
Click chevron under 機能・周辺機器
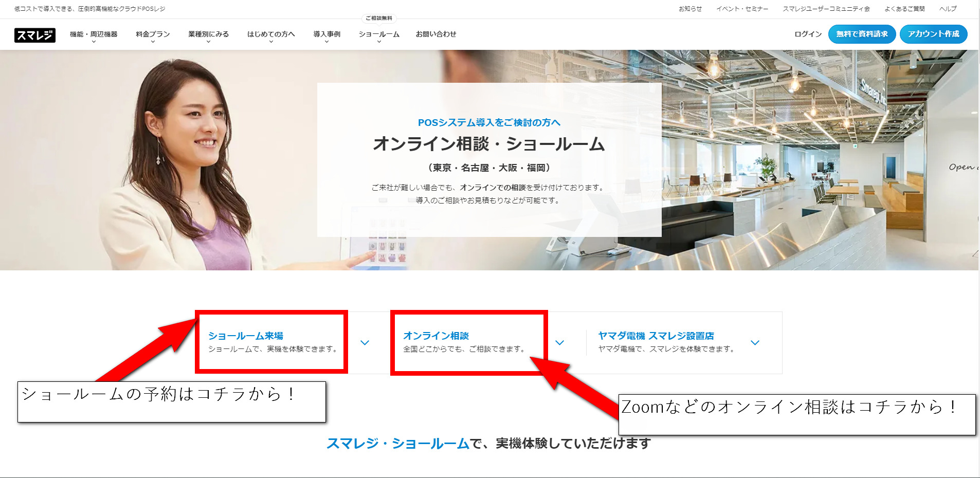pyautogui.click(x=94, y=42)
